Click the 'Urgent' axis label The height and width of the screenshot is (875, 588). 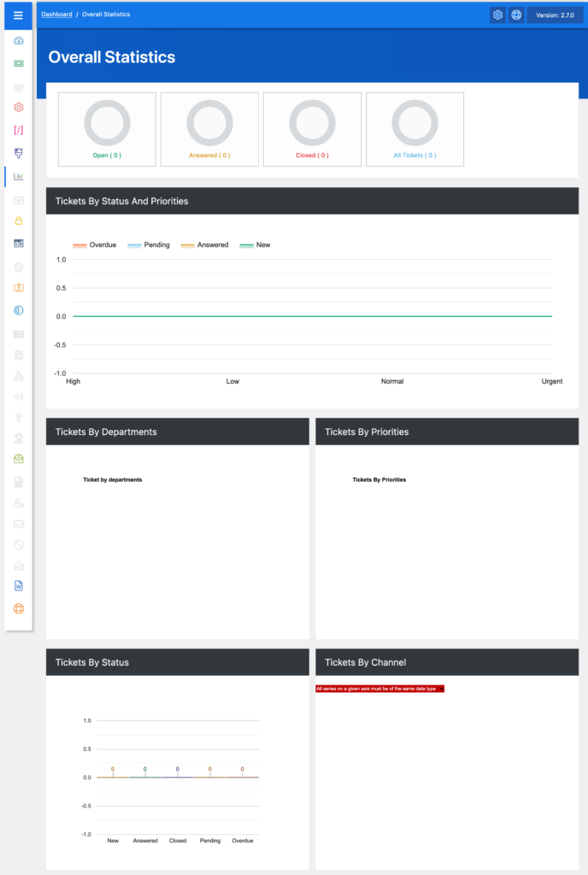pyautogui.click(x=552, y=382)
